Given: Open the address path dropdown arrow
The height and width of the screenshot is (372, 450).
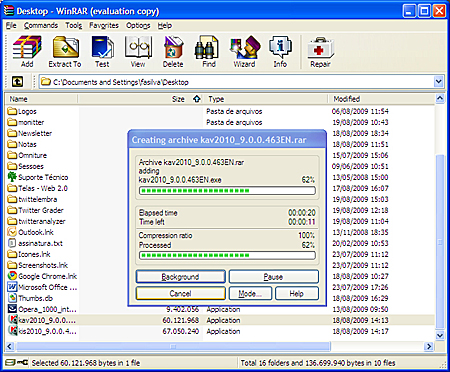Looking at the screenshot, I should [439, 82].
